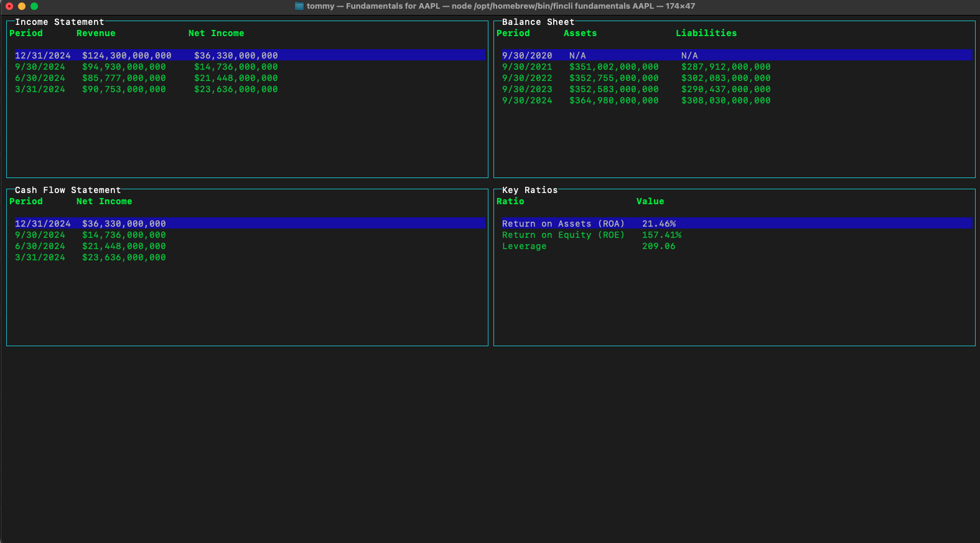
Task: Click $14,736,000,000 in Cash Flow Statement
Action: (x=124, y=235)
